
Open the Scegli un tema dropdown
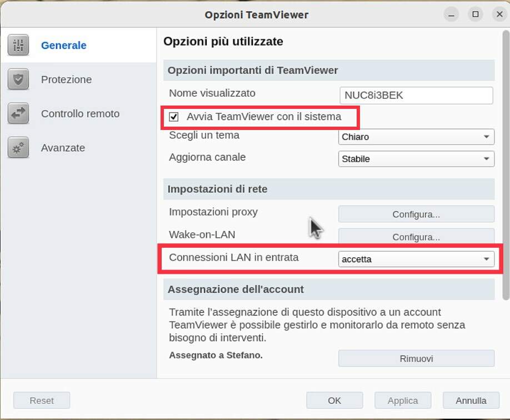pyautogui.click(x=416, y=137)
